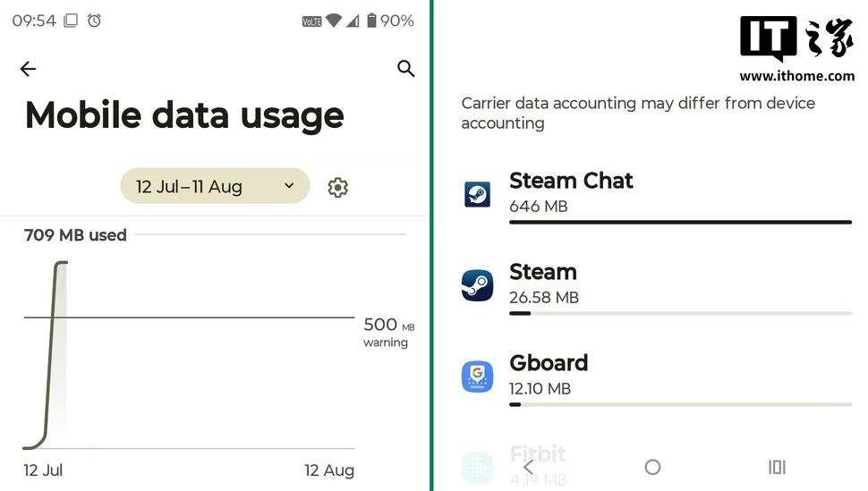868x491 pixels.
Task: Open recent apps navigation button
Action: pos(777,467)
